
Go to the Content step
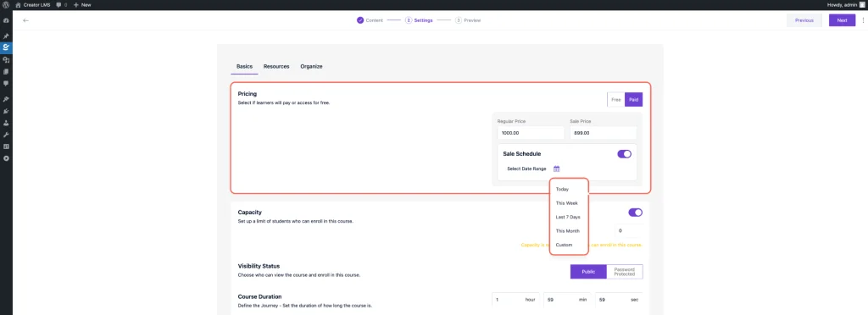coord(370,20)
